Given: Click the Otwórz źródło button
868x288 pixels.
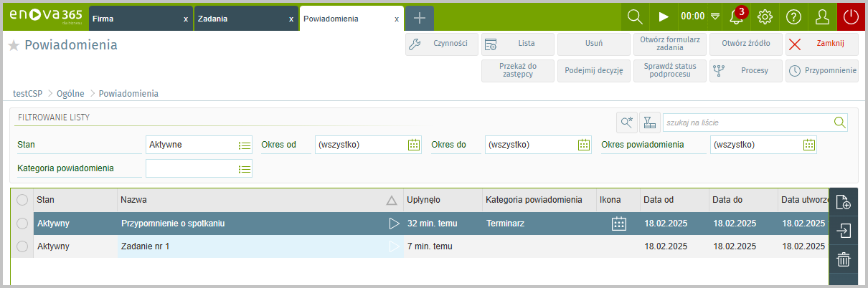Looking at the screenshot, I should [746, 44].
